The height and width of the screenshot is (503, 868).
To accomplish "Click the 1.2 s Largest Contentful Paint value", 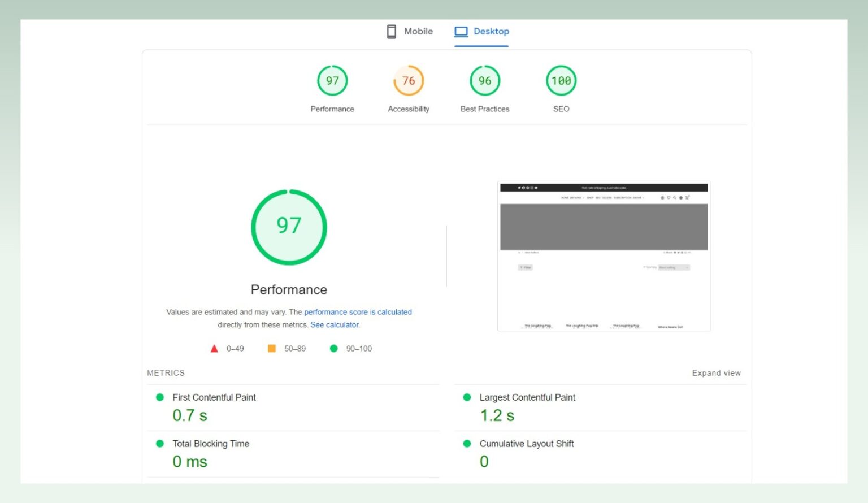I will [x=497, y=415].
